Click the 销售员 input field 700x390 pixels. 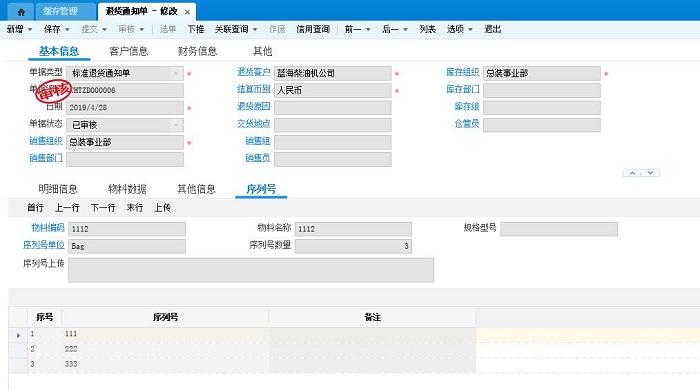click(x=333, y=159)
